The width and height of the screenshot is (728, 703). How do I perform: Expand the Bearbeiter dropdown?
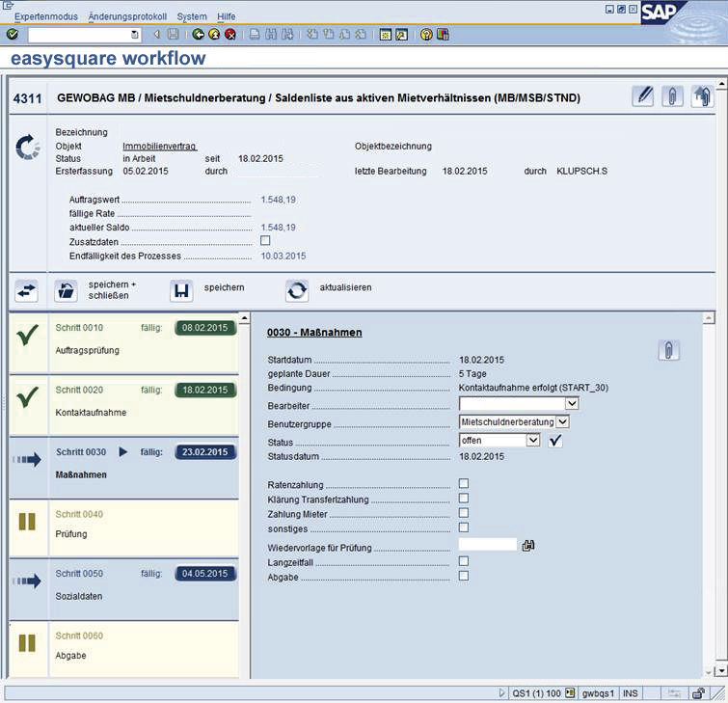click(x=572, y=404)
